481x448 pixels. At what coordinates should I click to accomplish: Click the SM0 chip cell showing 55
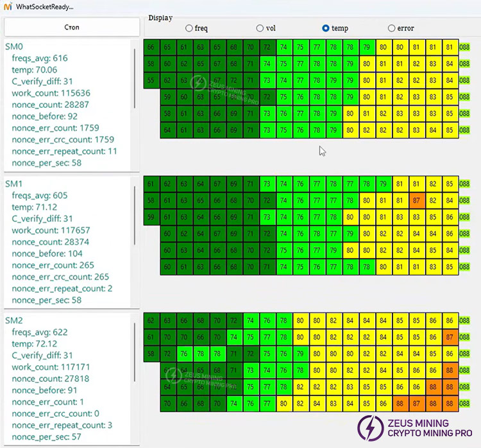tap(151, 80)
